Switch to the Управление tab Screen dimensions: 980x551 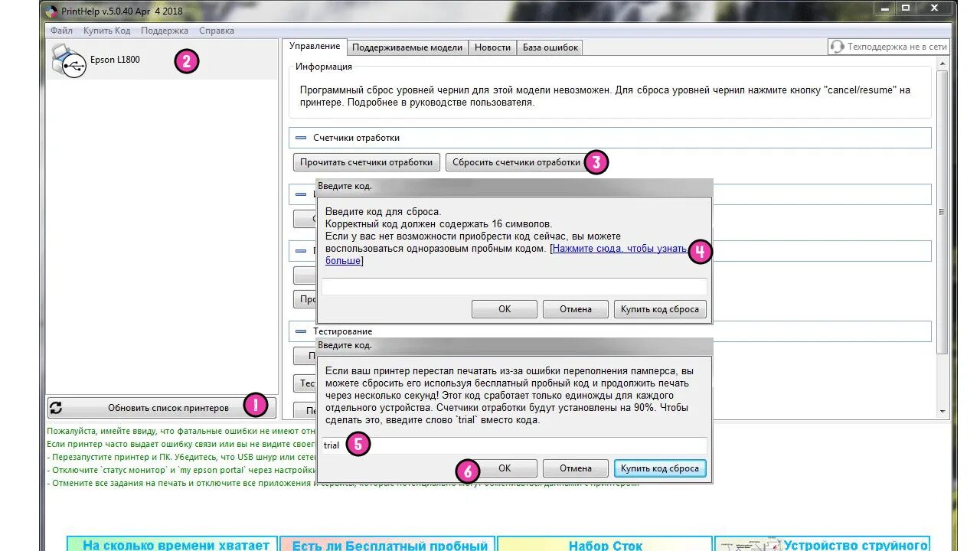pyautogui.click(x=315, y=47)
